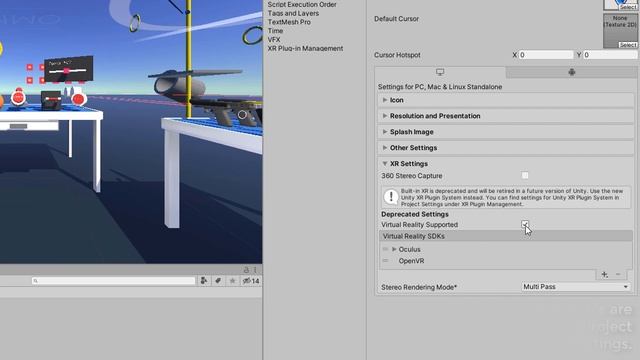
Task: Click the deprecation warning exclamation icon
Action: tap(391, 197)
